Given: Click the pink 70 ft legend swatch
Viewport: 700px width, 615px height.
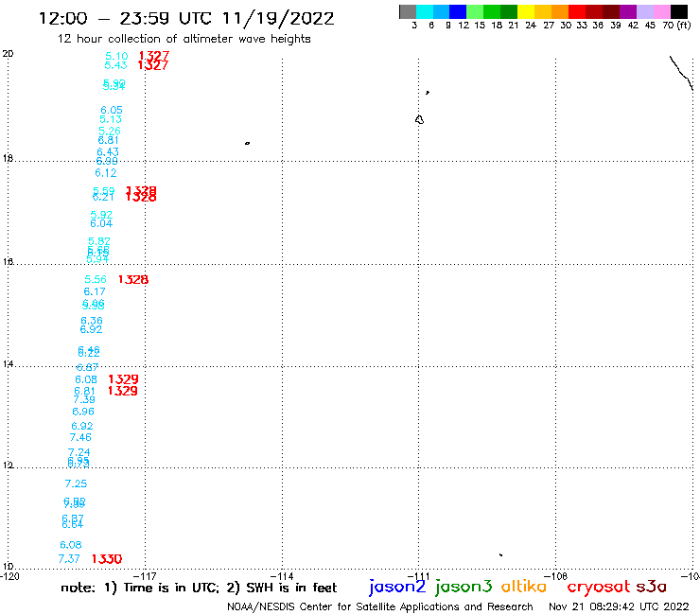Looking at the screenshot, I should (661, 11).
